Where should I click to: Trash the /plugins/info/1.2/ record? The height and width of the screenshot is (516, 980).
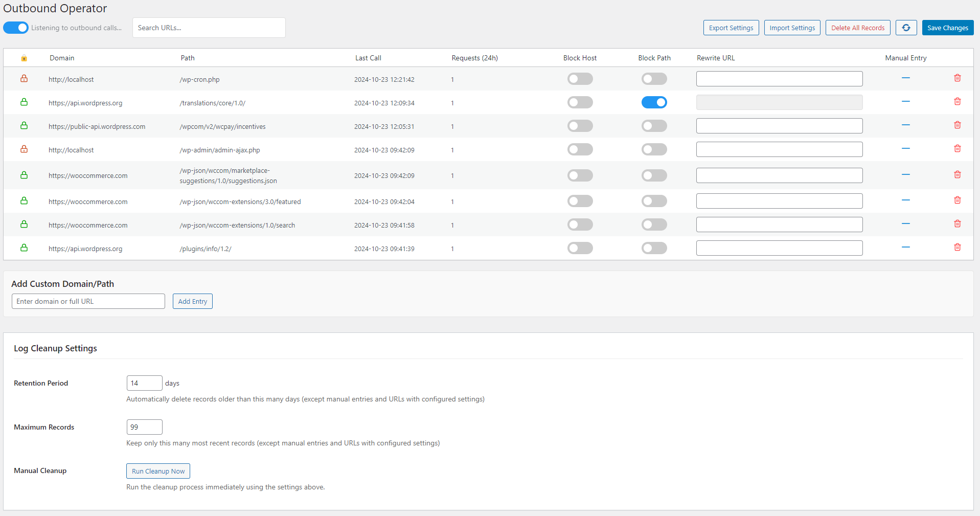click(x=958, y=247)
